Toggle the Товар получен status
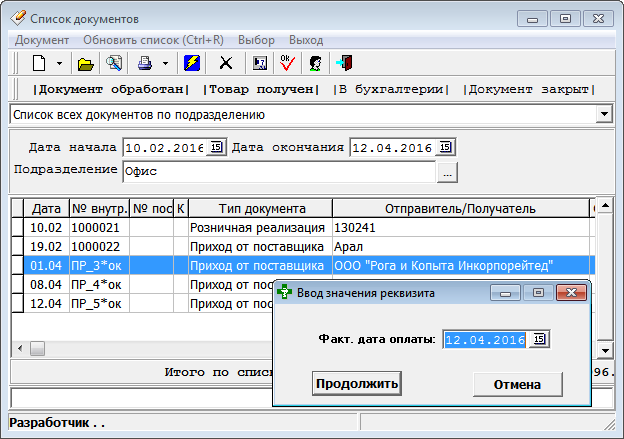The image size is (624, 439). coord(261,90)
